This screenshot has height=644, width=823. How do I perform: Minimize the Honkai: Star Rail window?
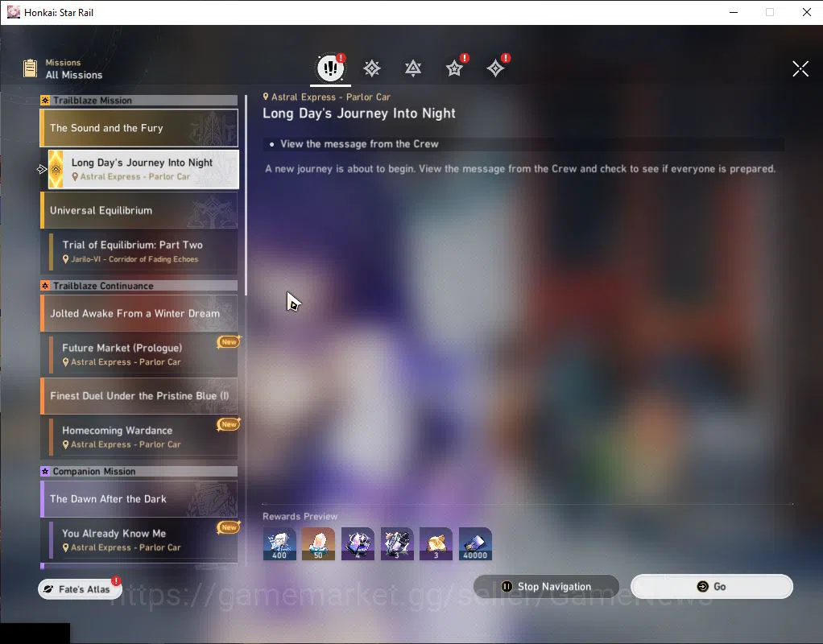[734, 12]
